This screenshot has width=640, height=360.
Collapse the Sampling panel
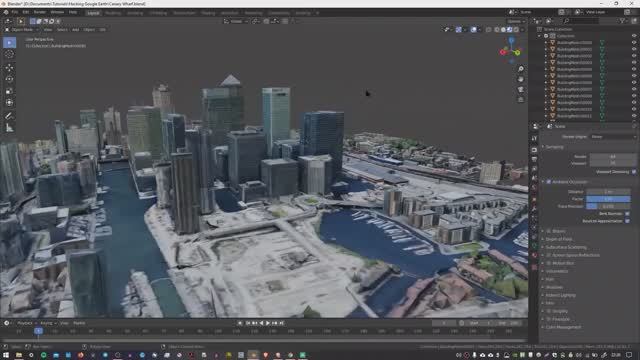554,147
